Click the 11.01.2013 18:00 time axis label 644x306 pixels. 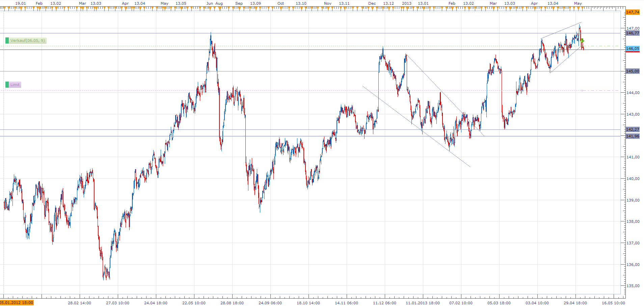pyautogui.click(x=423, y=303)
